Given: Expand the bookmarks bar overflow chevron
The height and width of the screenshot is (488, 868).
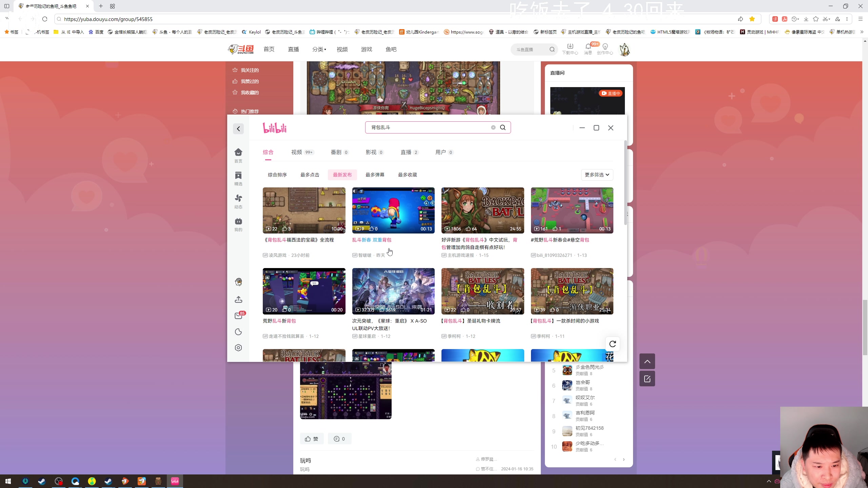Looking at the screenshot, I should coord(862,32).
